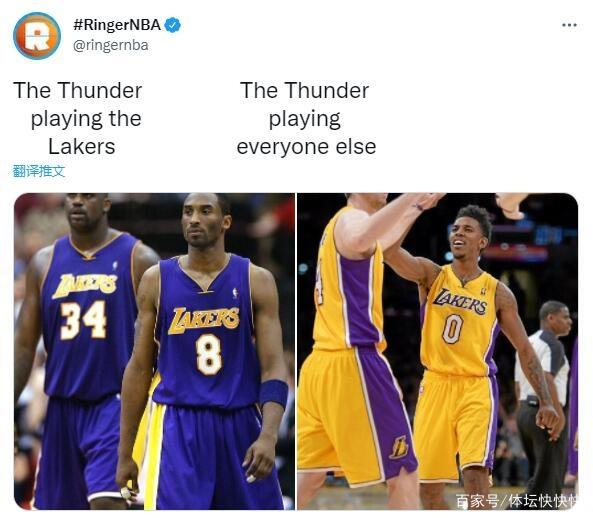The image size is (593, 518).
Task: Click the #RingerNBA display name
Action: point(117,25)
